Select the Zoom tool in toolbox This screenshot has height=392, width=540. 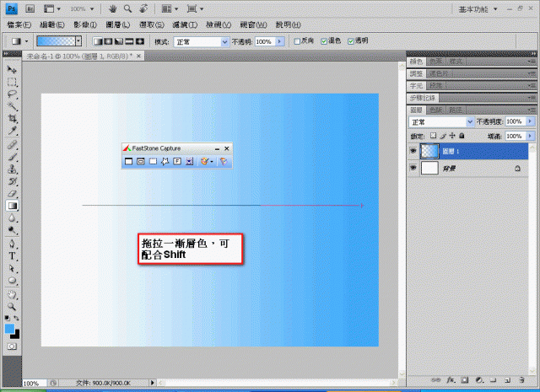12,306
